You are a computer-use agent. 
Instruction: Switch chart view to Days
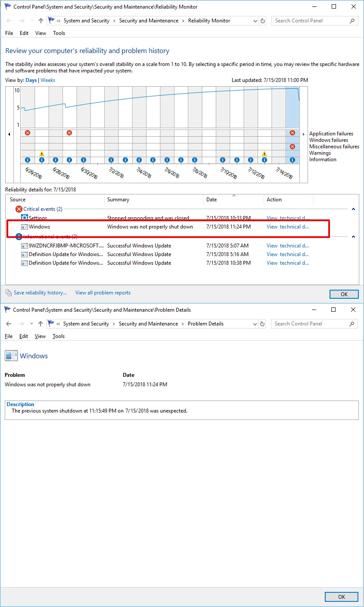click(31, 80)
